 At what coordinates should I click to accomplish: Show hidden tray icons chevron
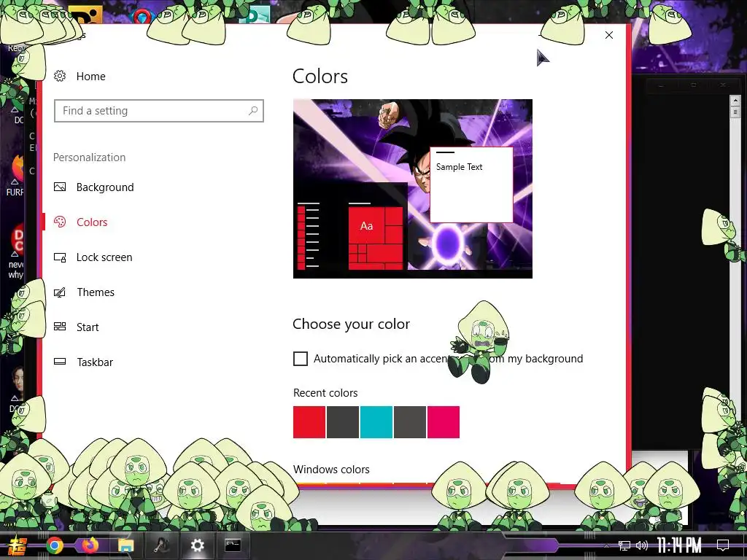606,546
